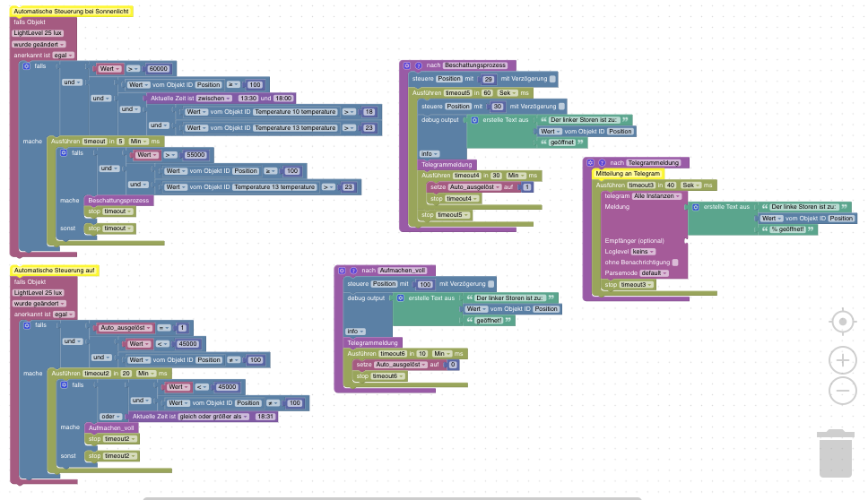Open gear icon on Beschattungsprozess function block
This screenshot has width=868, height=500.
pyautogui.click(x=407, y=65)
